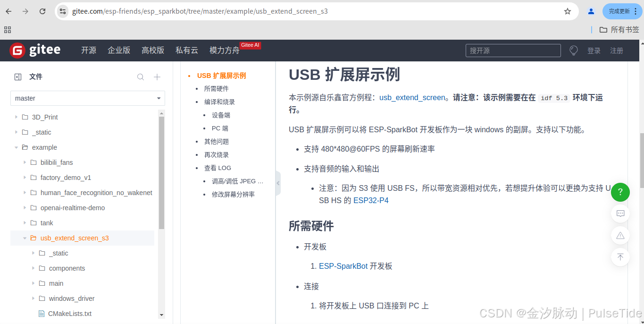The height and width of the screenshot is (324, 644).
Task: Expand the human_face_recognition_no_wakenet folder
Action: [x=25, y=193]
